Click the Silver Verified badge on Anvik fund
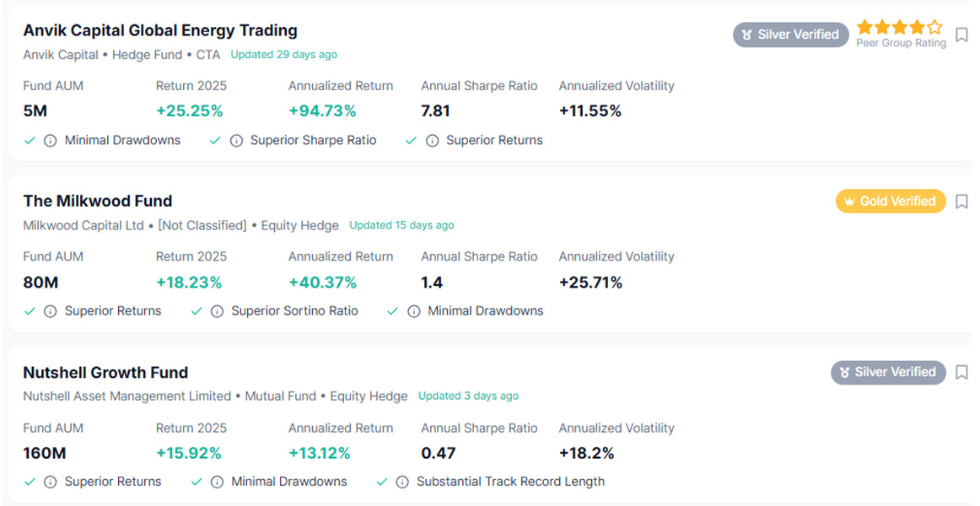Viewport: 980px width, 506px height. point(790,35)
